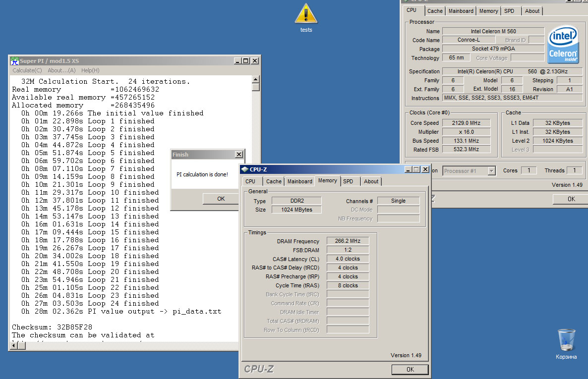Screen dimensions: 588x379
Task: Click the Super PI title bar icon
Action: pyautogui.click(x=14, y=61)
